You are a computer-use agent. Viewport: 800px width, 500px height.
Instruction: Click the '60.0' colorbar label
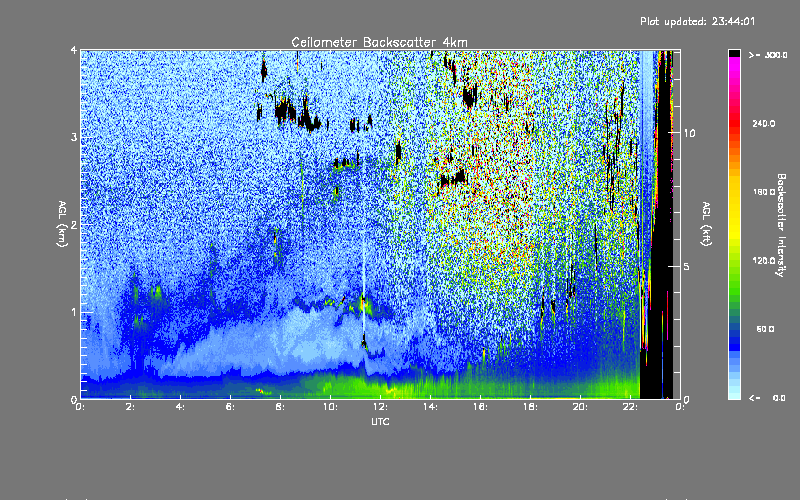tap(765, 329)
